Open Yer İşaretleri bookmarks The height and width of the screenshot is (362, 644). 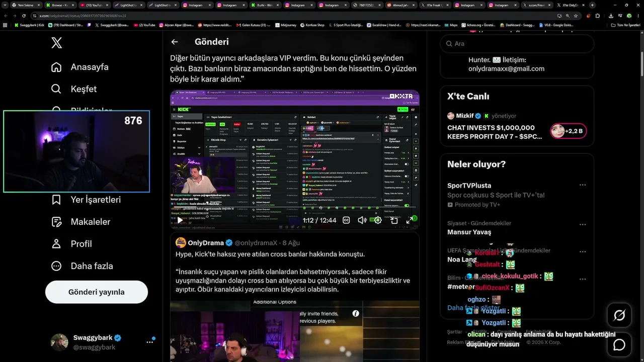point(86,200)
